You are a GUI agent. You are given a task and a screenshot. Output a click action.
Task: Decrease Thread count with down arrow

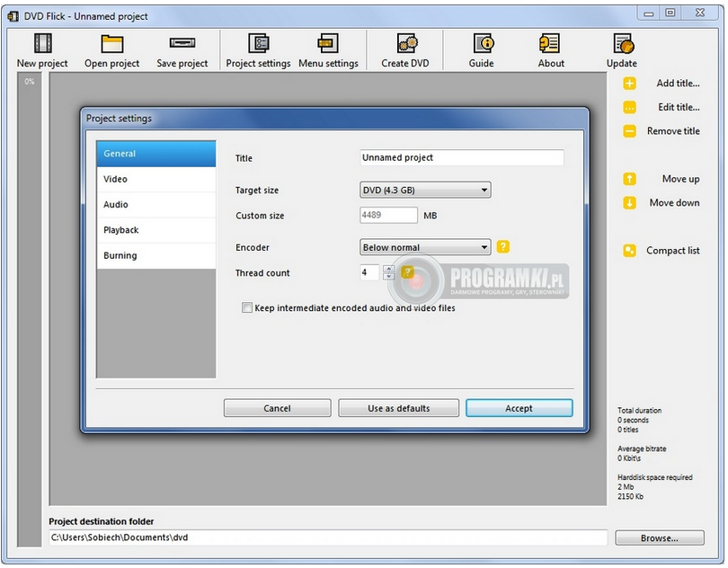(388, 276)
